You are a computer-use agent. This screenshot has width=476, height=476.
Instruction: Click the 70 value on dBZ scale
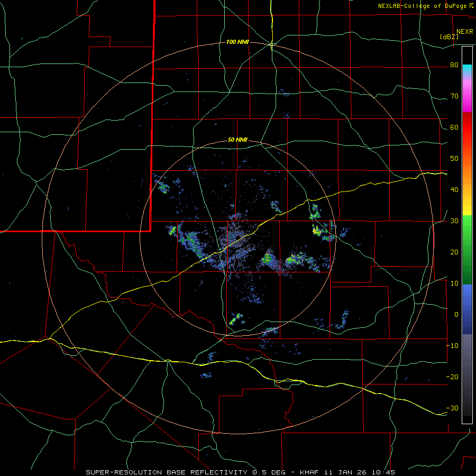coord(454,96)
